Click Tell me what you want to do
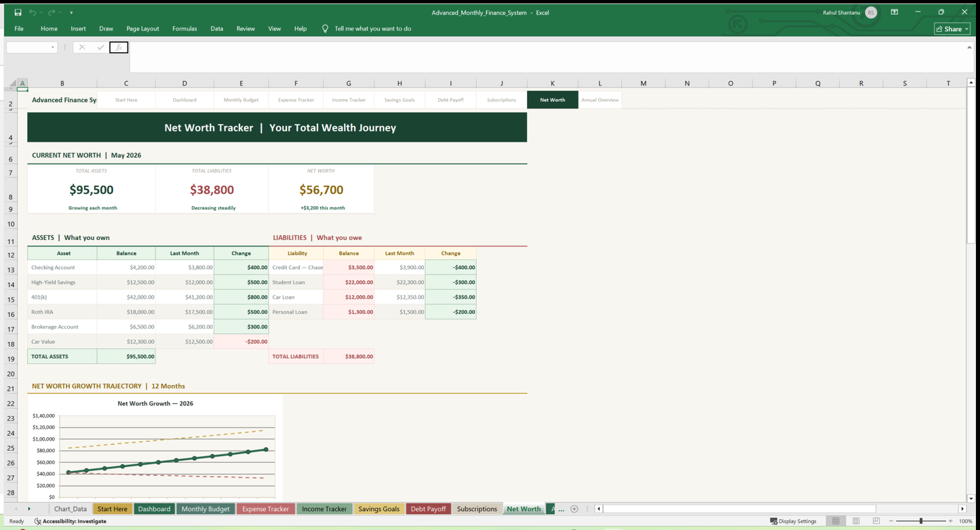 coord(373,28)
